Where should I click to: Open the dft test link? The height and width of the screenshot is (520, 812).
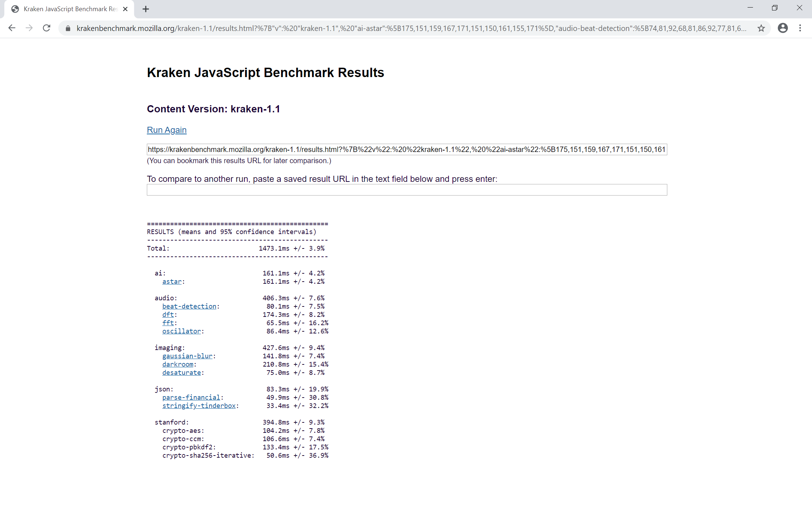(168, 315)
